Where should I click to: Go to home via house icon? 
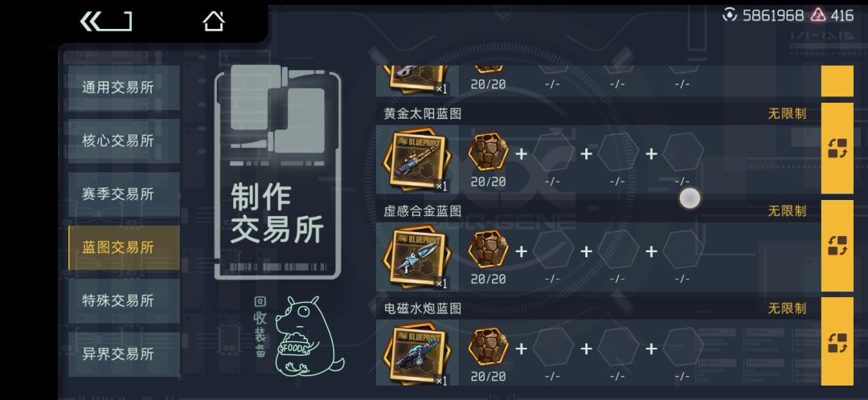click(214, 22)
